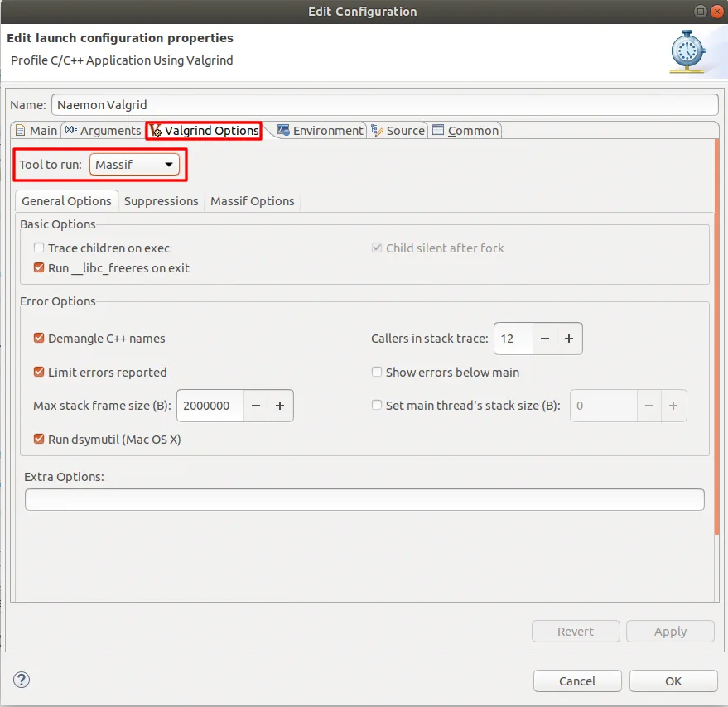Uncheck Demangle C++ names
The image size is (728, 707).
point(39,338)
